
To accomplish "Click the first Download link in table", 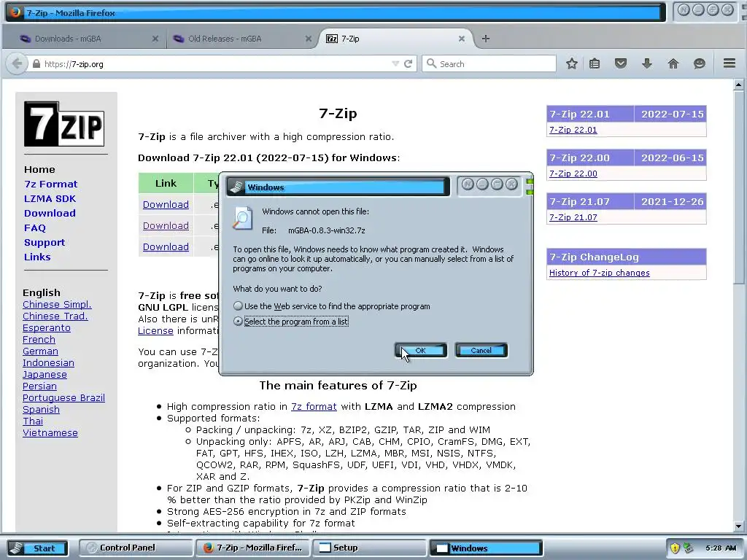I will click(x=166, y=204).
